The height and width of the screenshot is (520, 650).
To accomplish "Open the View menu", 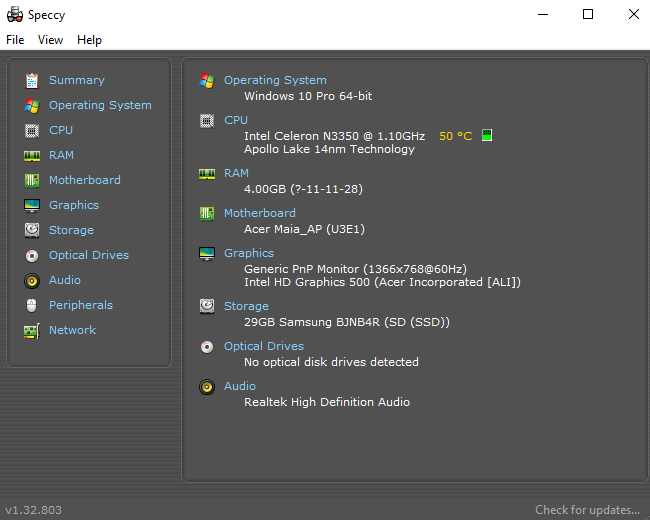I will pyautogui.click(x=51, y=40).
